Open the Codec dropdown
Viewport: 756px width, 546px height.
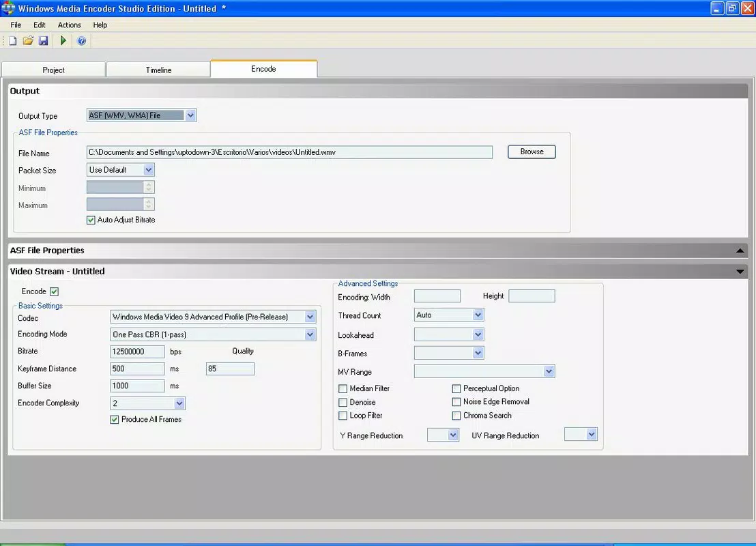[213, 317]
